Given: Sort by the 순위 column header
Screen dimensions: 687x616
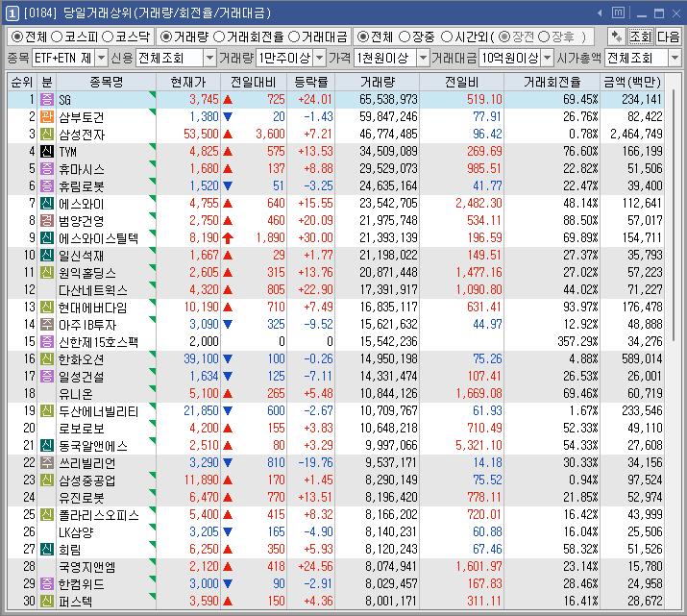Looking at the screenshot, I should click(22, 82).
